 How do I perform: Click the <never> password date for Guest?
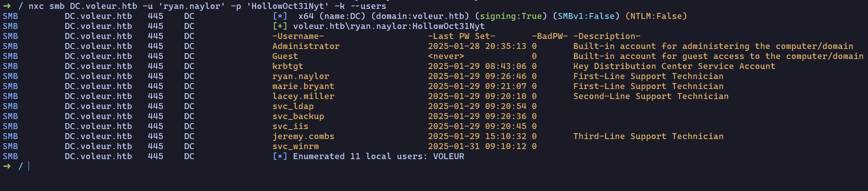tap(446, 56)
